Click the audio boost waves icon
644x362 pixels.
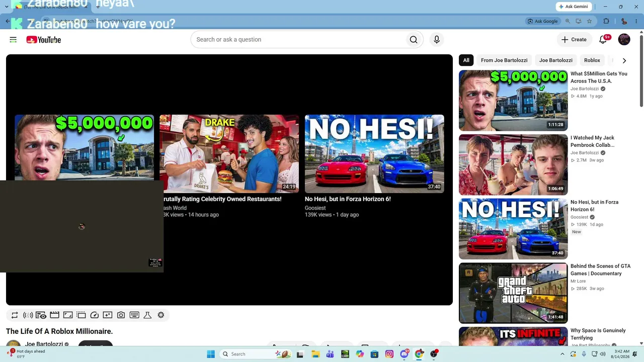click(28, 315)
